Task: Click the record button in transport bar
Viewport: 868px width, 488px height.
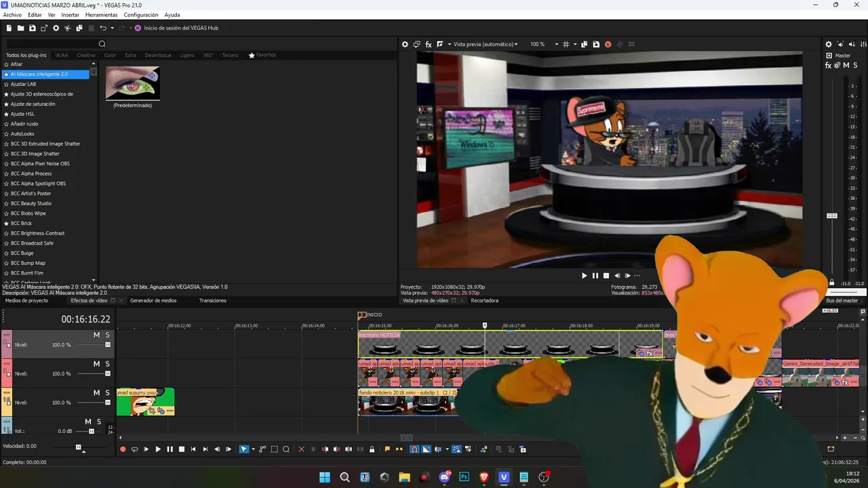Action: pyautogui.click(x=123, y=449)
